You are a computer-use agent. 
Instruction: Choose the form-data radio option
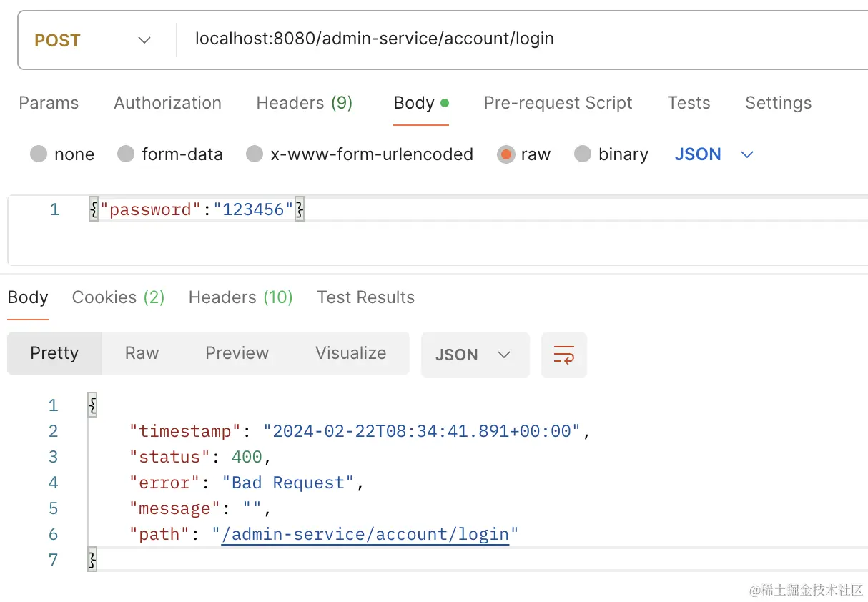click(x=126, y=154)
